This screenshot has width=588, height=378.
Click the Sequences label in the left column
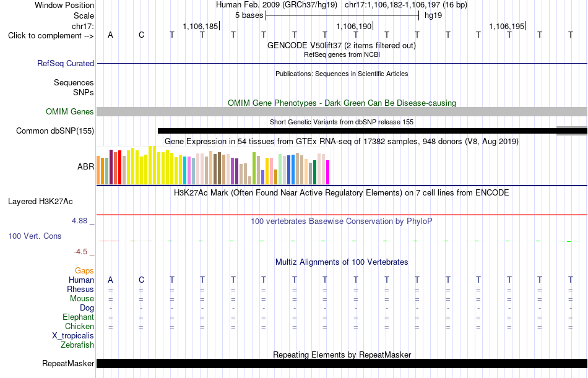click(x=74, y=82)
